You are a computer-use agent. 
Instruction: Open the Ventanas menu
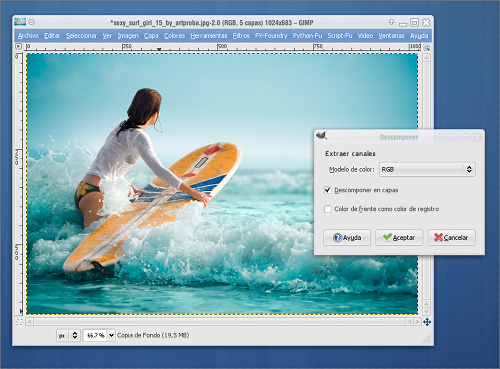(391, 36)
